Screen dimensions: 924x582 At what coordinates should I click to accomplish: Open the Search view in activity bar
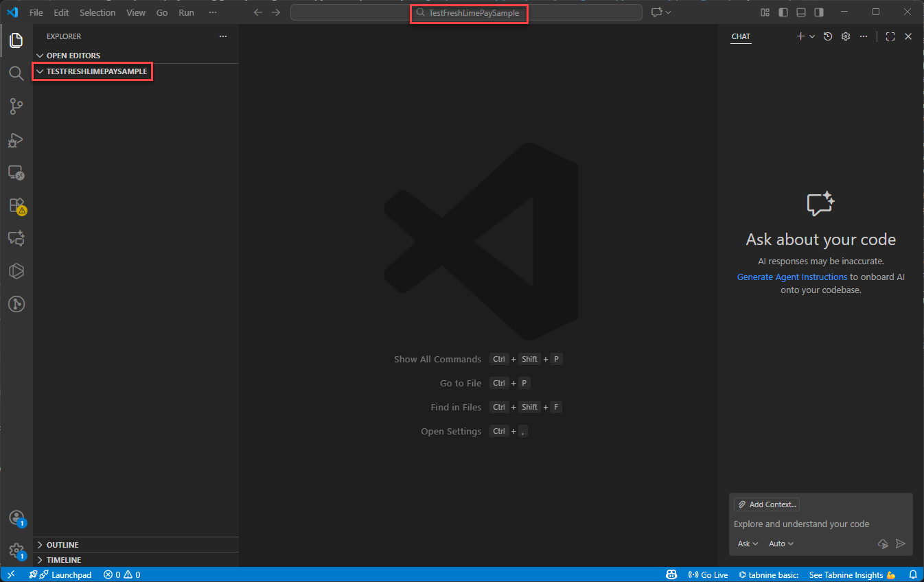click(x=16, y=73)
